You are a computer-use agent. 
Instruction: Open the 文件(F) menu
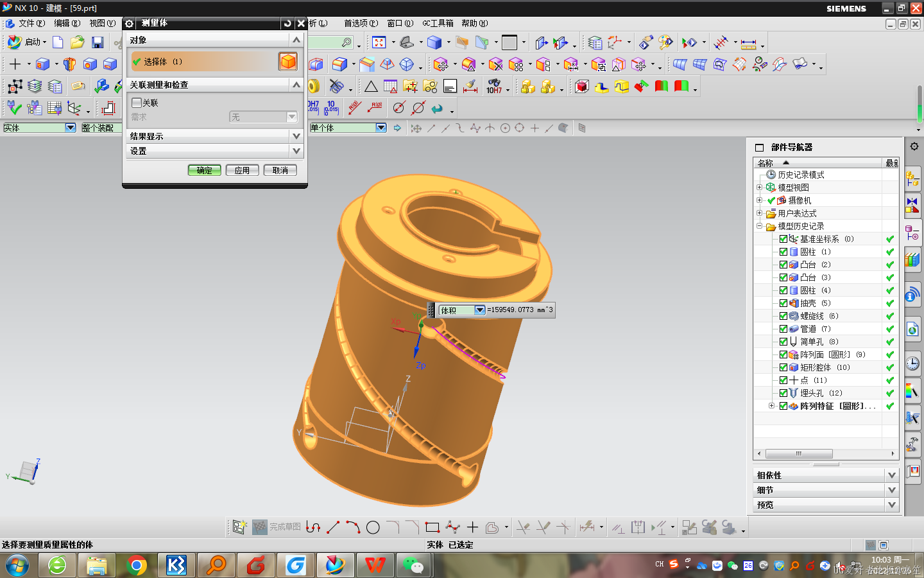(31, 23)
